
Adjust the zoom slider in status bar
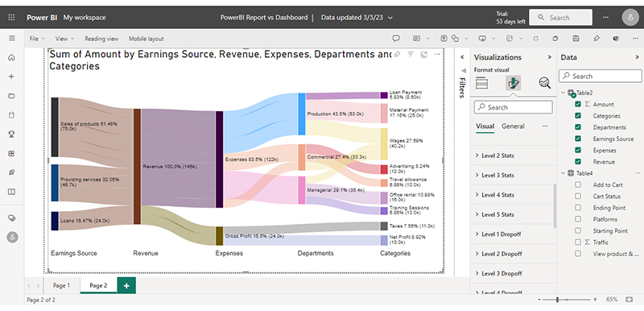(557, 300)
